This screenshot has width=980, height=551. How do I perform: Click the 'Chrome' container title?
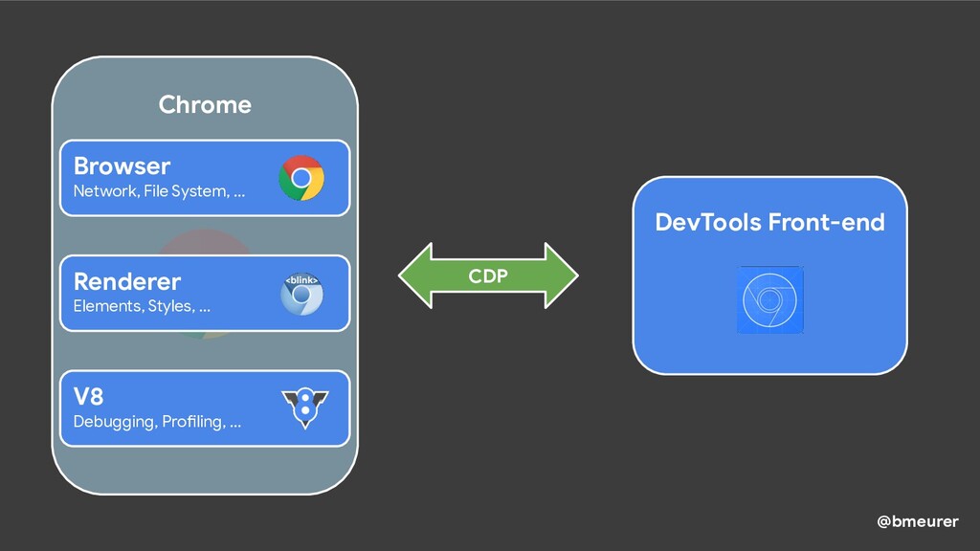(x=205, y=104)
